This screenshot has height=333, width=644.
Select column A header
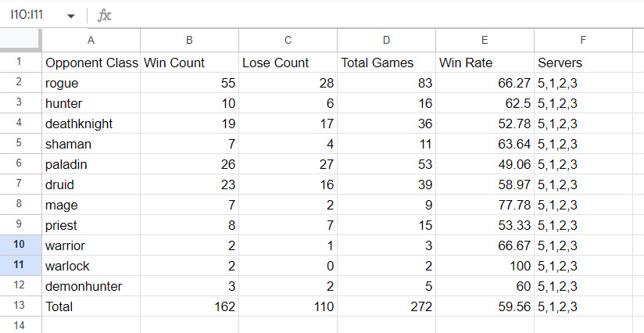click(91, 40)
